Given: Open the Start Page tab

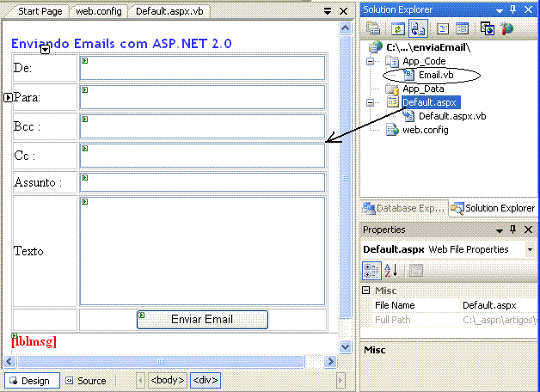Looking at the screenshot, I should point(40,11).
